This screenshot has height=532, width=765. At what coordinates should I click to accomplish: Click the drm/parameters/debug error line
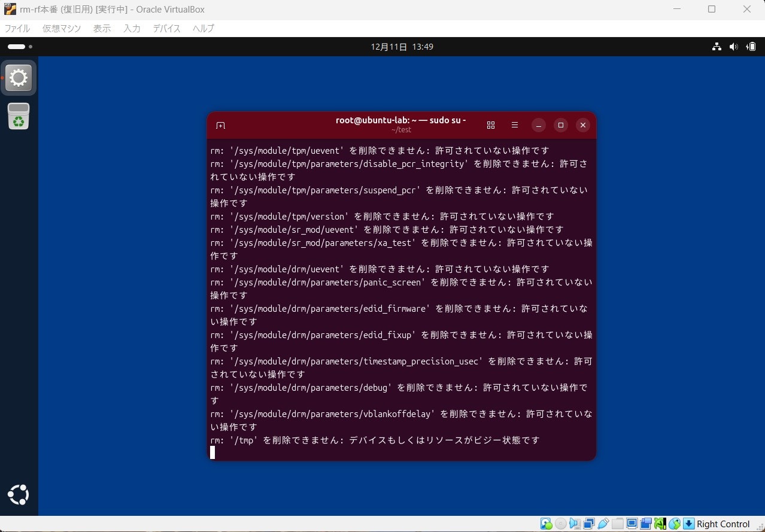(x=399, y=394)
